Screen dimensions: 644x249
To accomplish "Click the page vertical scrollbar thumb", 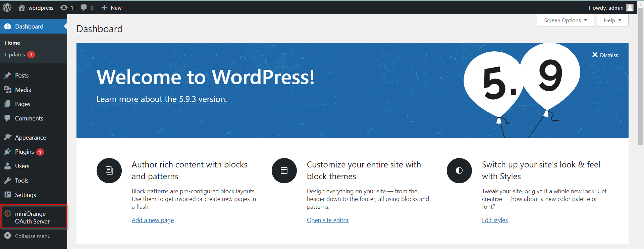I will click(640, 77).
